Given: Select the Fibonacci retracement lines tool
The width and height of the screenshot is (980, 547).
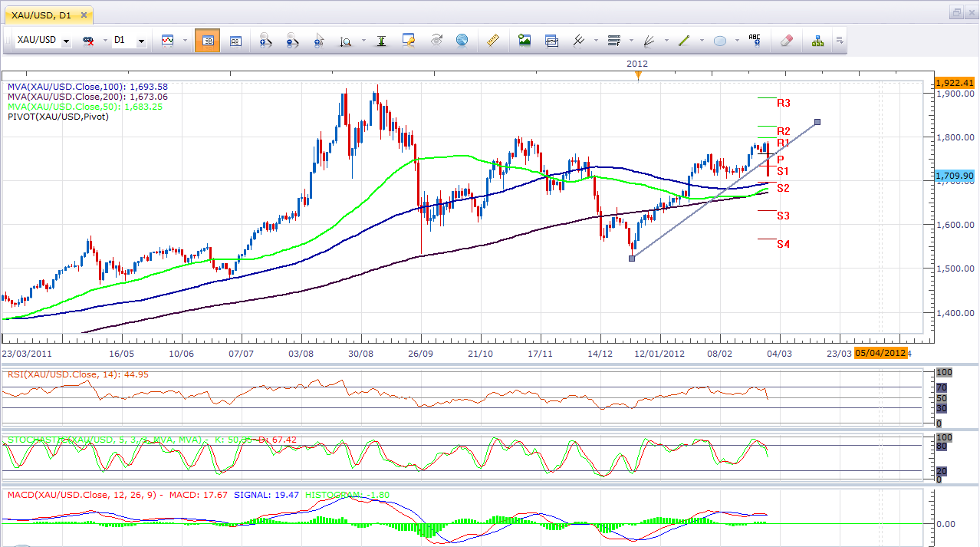Looking at the screenshot, I should pyautogui.click(x=613, y=40).
